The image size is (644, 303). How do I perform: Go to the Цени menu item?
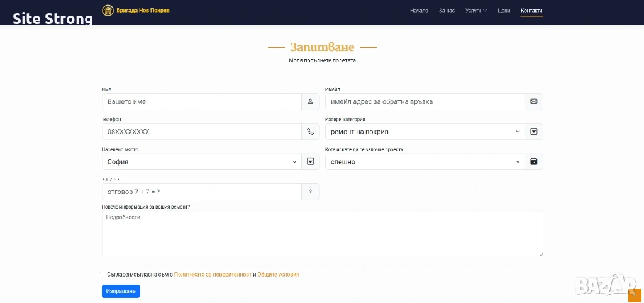[x=504, y=11]
